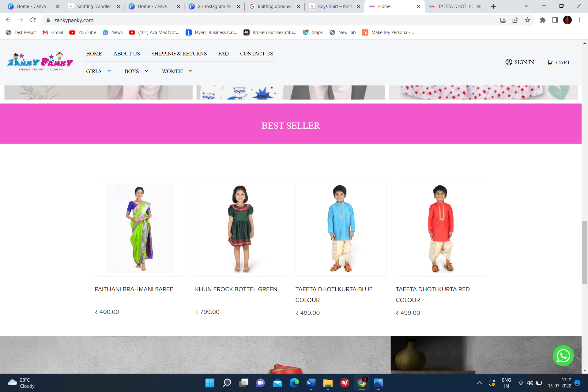Open CONTACT US page link

[x=256, y=54]
